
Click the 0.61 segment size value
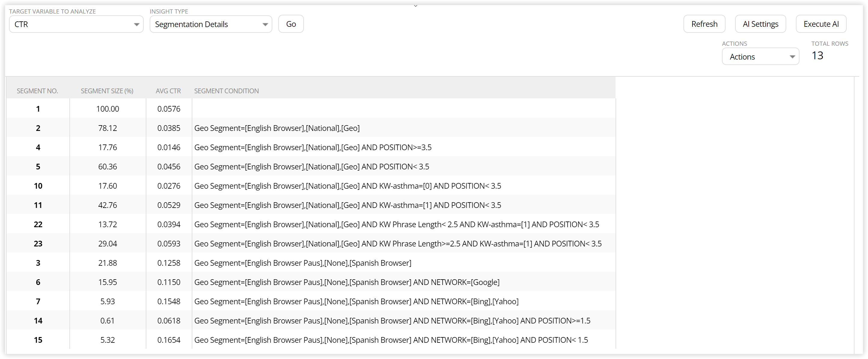point(108,320)
